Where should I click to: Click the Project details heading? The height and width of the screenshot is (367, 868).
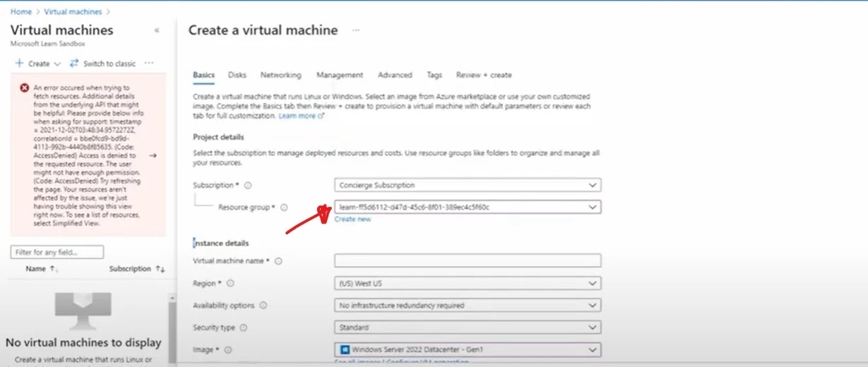coord(218,137)
